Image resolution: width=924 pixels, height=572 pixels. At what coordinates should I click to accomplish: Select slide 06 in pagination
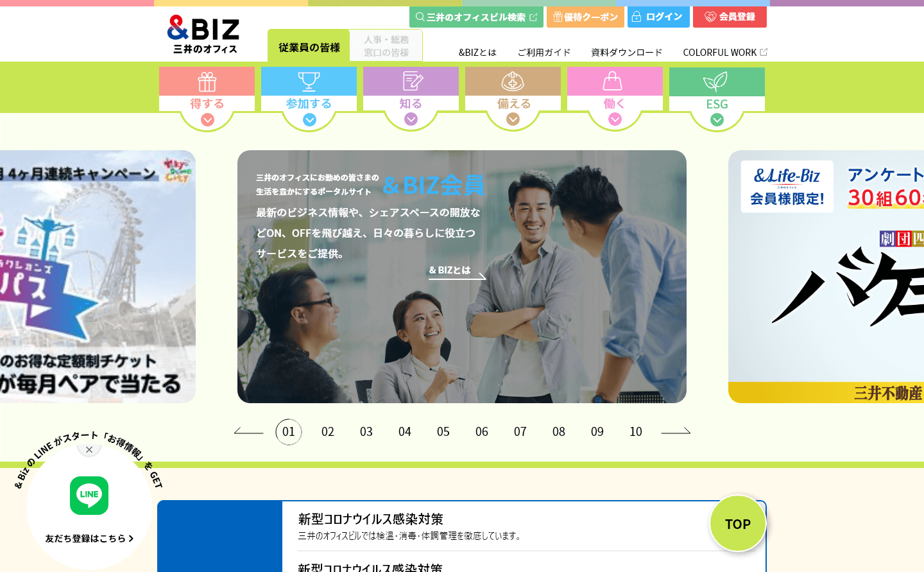click(482, 432)
